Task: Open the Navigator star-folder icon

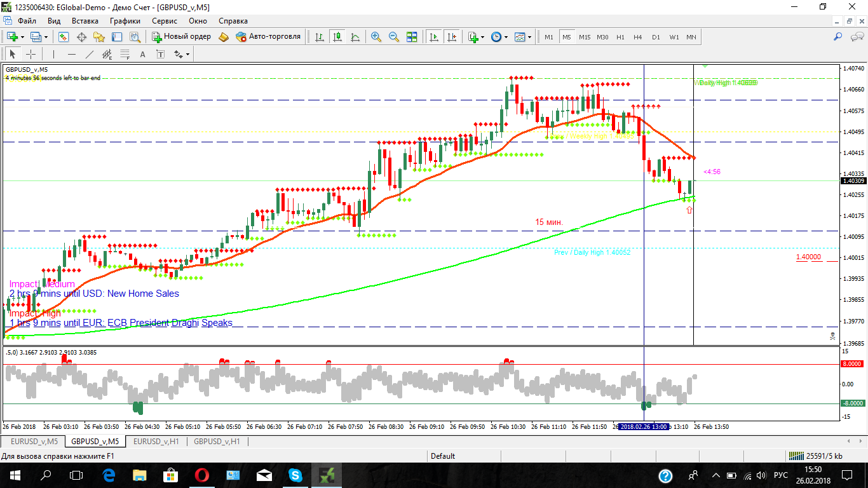Action: (x=99, y=37)
